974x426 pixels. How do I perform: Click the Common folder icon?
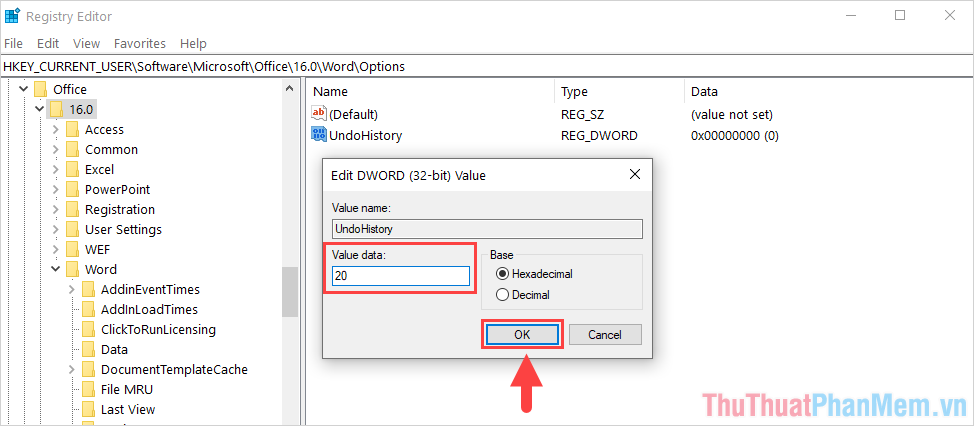73,149
